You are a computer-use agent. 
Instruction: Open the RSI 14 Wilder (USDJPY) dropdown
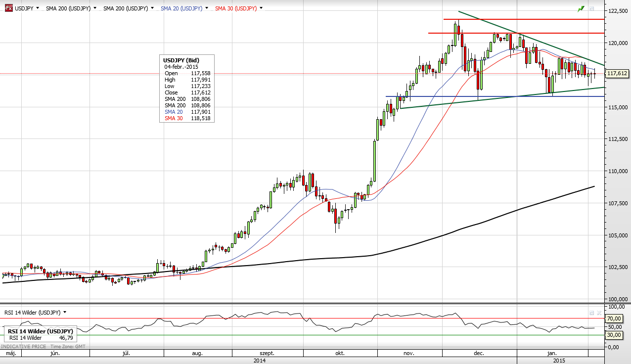point(65,313)
